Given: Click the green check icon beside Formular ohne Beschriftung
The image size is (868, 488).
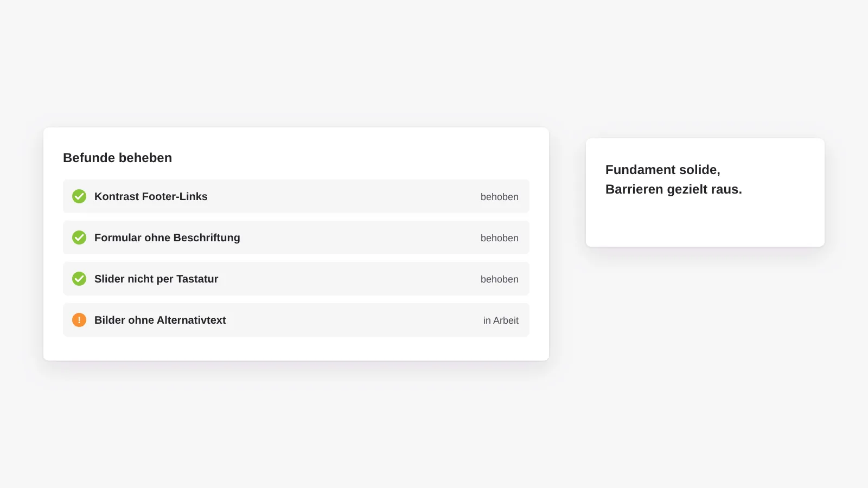Looking at the screenshot, I should 79,237.
